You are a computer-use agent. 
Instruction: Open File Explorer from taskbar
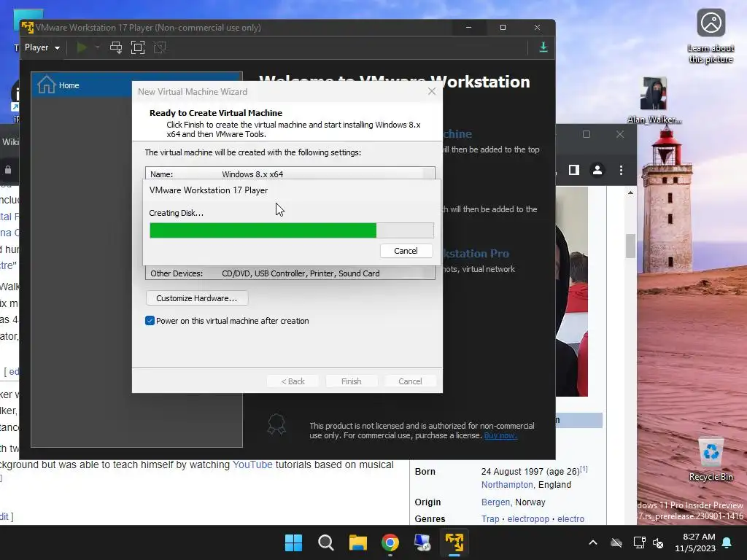pyautogui.click(x=357, y=542)
